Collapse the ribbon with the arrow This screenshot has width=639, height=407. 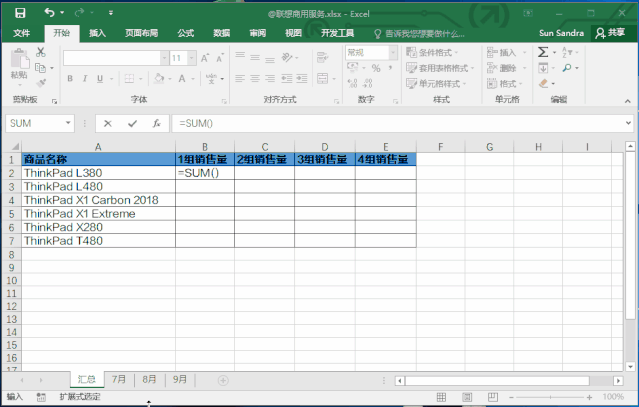[x=628, y=101]
